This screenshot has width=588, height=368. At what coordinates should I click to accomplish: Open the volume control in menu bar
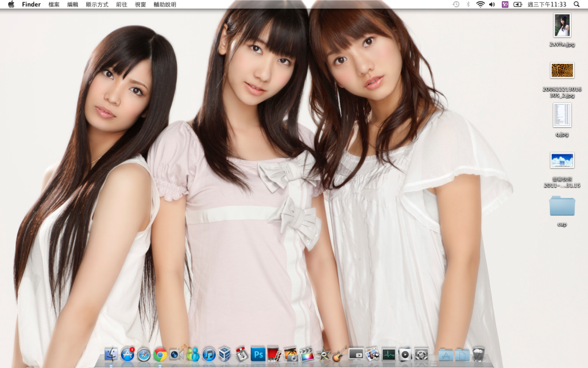pyautogui.click(x=492, y=5)
